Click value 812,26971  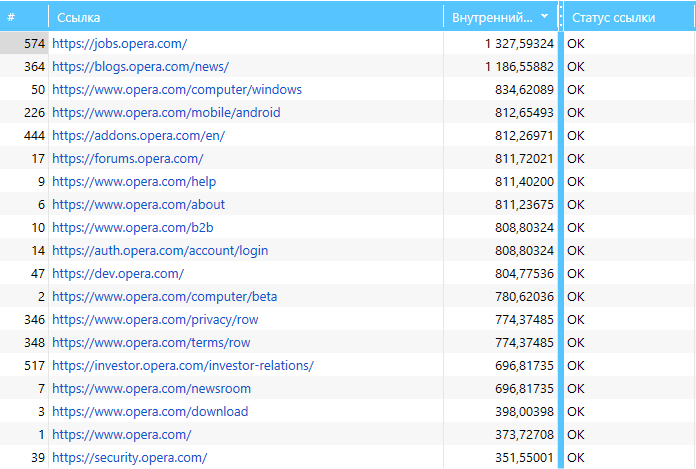[x=524, y=136]
